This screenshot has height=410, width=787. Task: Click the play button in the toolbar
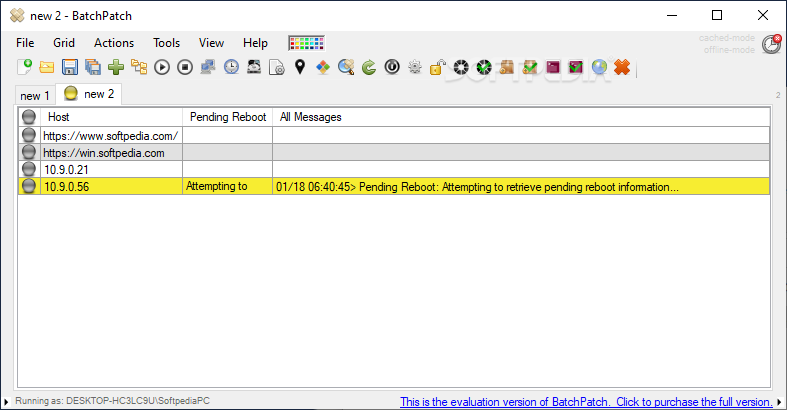162,67
